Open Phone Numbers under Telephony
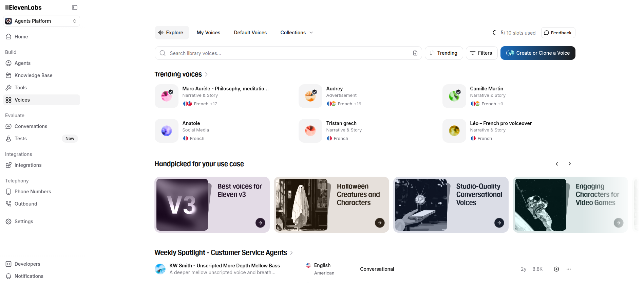Screen dimensions: 644x283 (33, 191)
